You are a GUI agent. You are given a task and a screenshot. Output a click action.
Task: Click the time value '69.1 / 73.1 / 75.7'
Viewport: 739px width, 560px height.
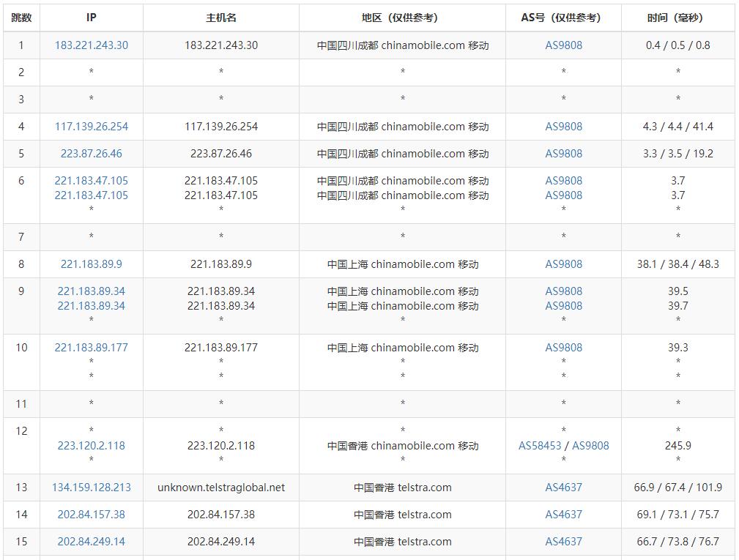coord(677,515)
